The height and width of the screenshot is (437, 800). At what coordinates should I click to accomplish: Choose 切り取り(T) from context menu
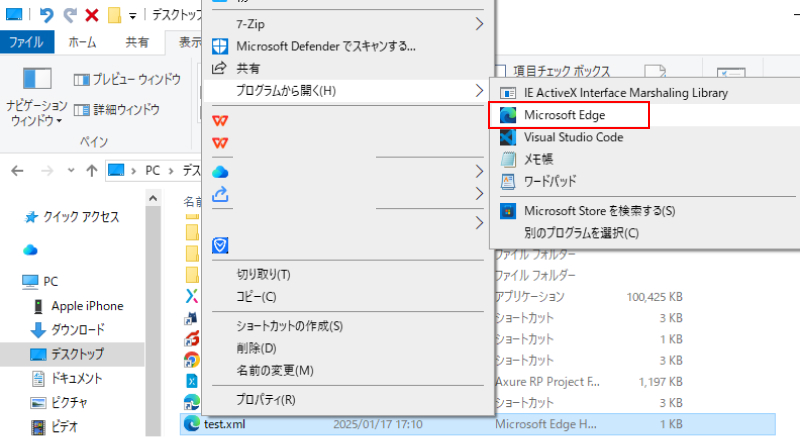pos(348,275)
